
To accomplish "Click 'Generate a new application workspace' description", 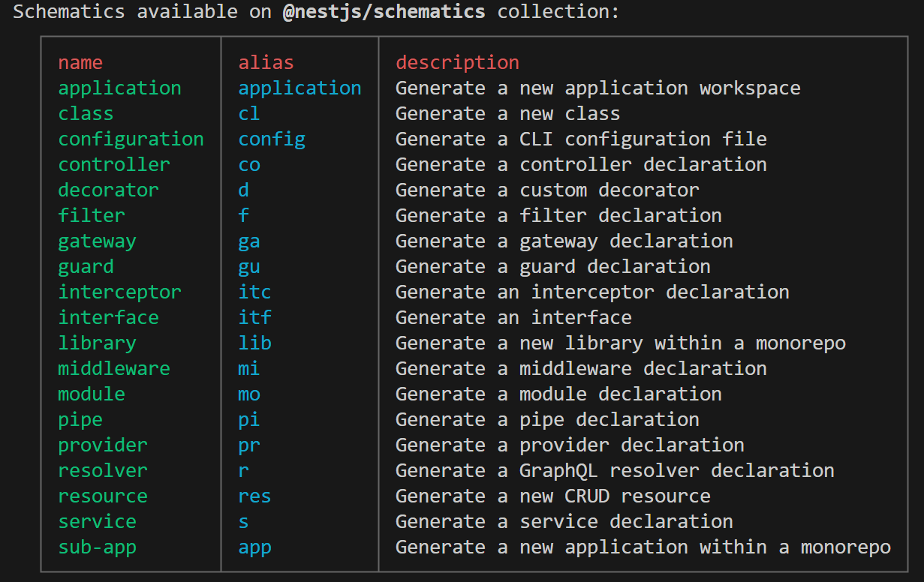I will pyautogui.click(x=598, y=88).
